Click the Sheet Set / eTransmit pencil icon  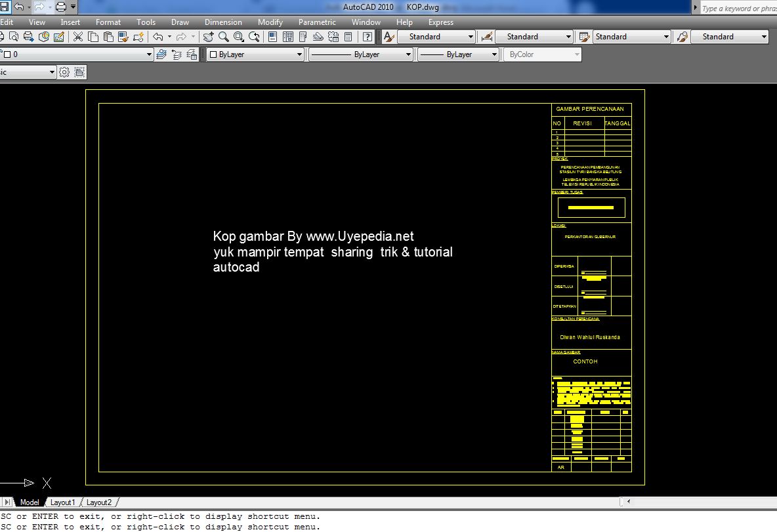(58, 37)
